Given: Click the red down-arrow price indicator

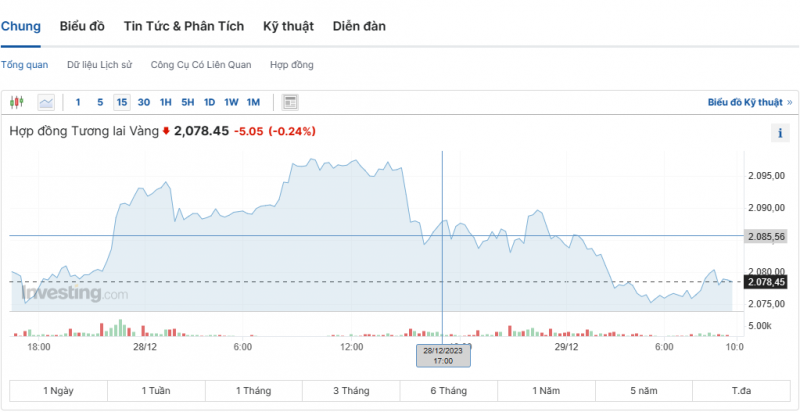Looking at the screenshot, I should coord(166,131).
